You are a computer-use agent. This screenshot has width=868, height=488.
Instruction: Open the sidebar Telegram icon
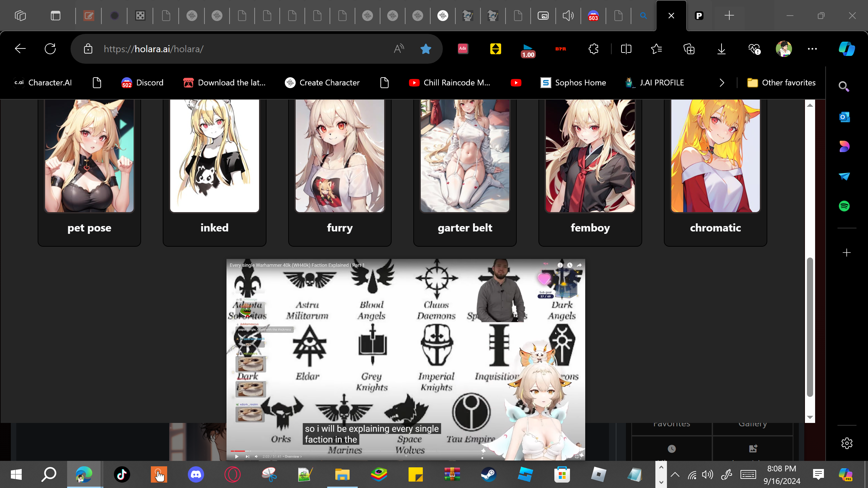pos(844,176)
